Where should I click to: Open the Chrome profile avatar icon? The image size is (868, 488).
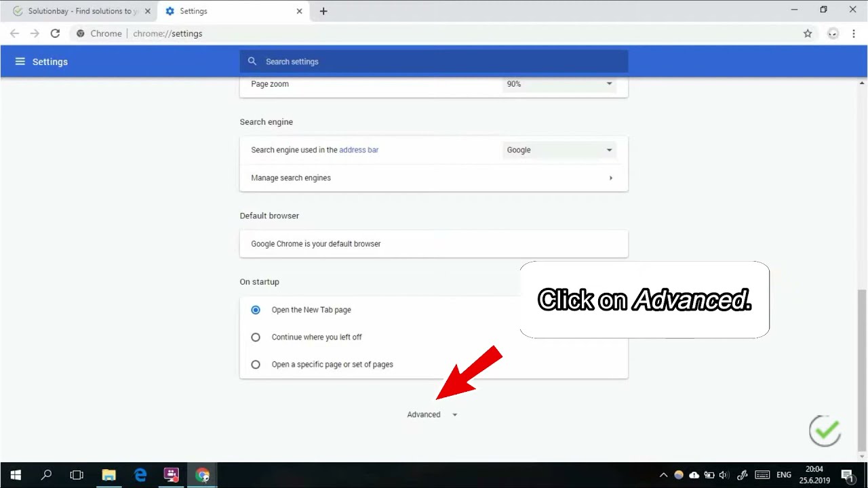(x=833, y=33)
